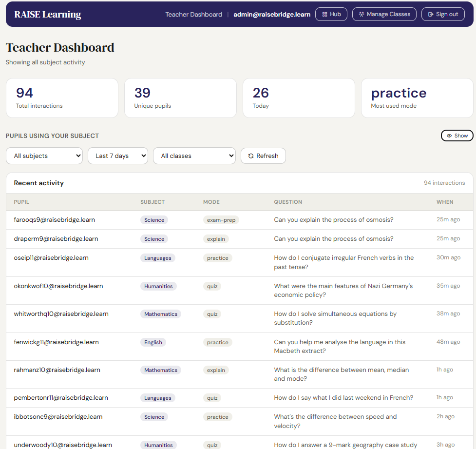Click question about mean, median and mode
The image size is (476, 449).
[x=341, y=374]
